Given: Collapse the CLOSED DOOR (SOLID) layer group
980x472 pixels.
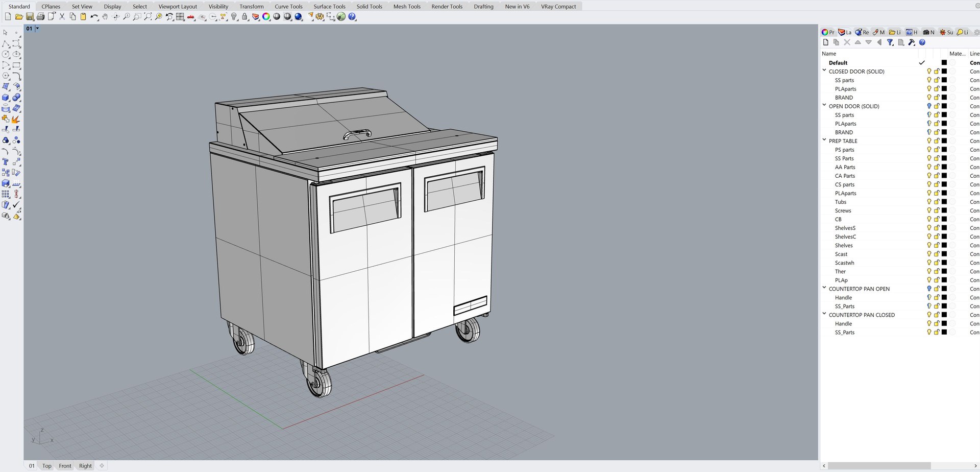Looking at the screenshot, I should (824, 70).
